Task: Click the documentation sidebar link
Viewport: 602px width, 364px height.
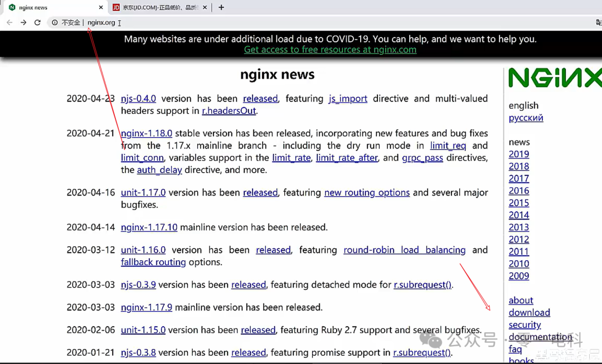Action: click(541, 337)
